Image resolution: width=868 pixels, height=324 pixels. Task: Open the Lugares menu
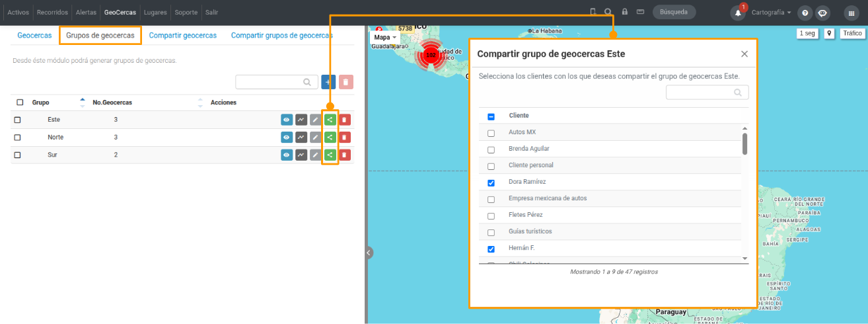[155, 13]
